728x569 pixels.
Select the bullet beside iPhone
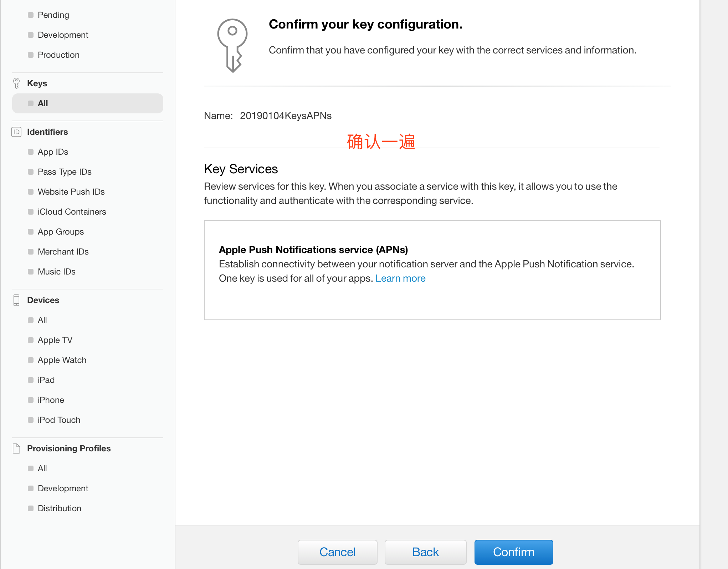31,400
